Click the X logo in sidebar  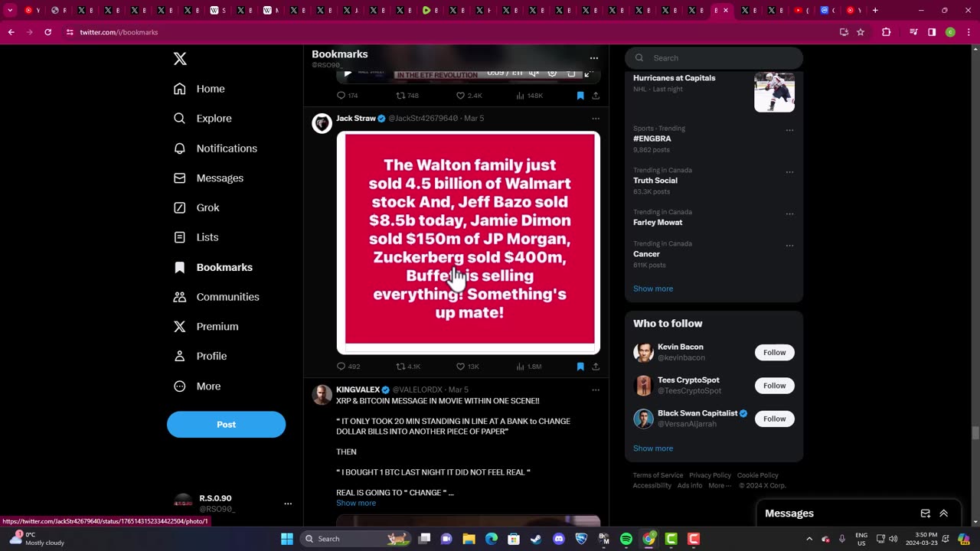point(180,59)
